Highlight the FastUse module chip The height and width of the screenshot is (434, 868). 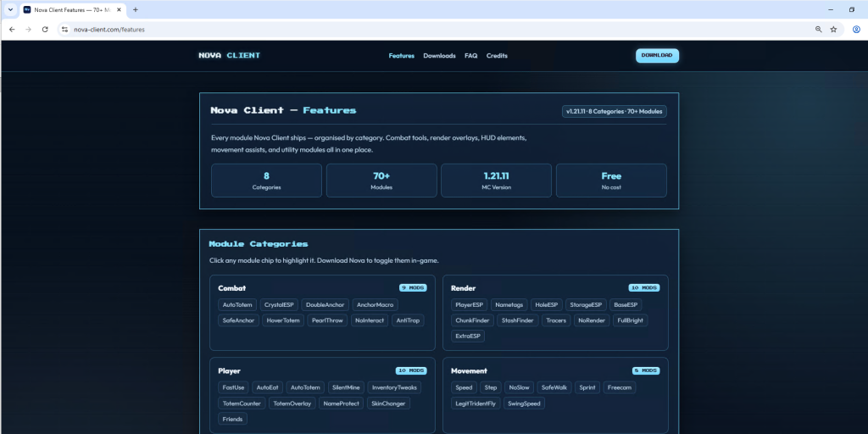click(x=234, y=387)
